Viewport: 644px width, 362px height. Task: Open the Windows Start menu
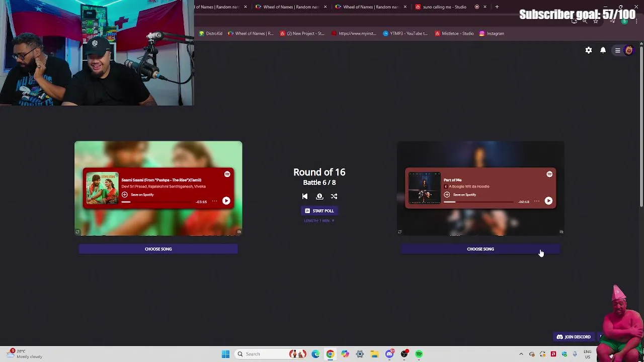[x=225, y=354]
